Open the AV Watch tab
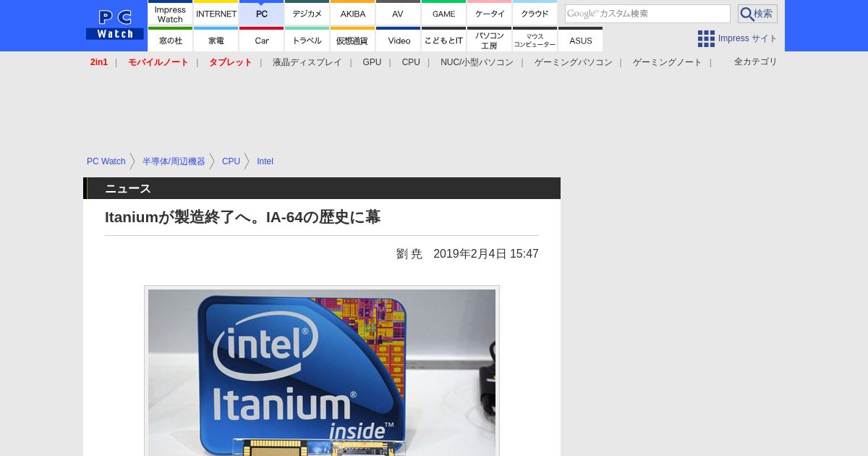 click(398, 13)
